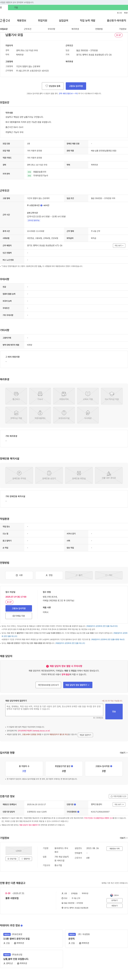Click the 통근버스 welfare icon

16,396
